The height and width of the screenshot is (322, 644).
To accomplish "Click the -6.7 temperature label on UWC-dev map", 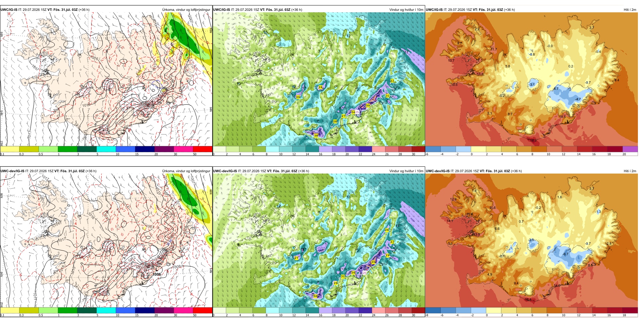I will coord(565,254).
